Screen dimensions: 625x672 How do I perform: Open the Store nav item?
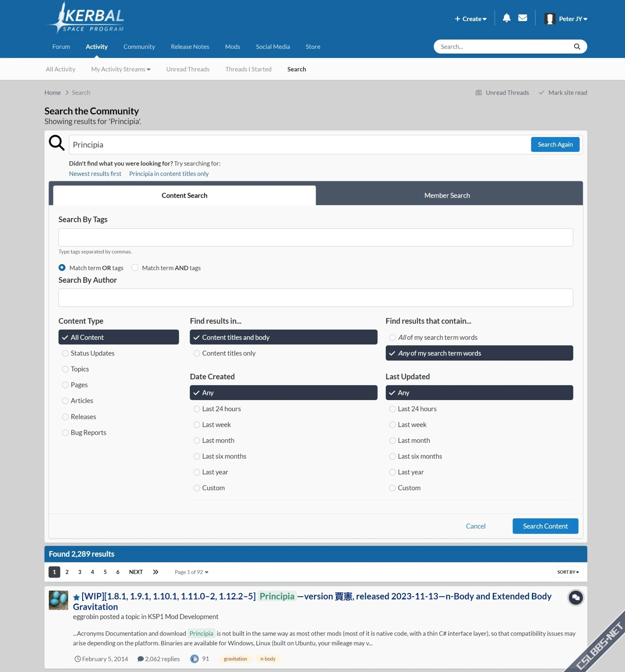click(313, 47)
